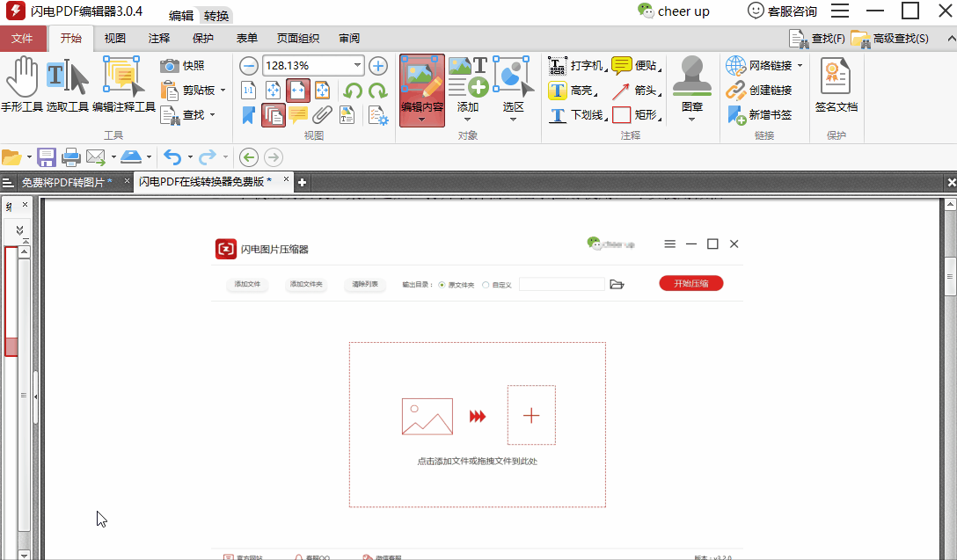Activate the Select tool (选取工具)

(x=67, y=84)
